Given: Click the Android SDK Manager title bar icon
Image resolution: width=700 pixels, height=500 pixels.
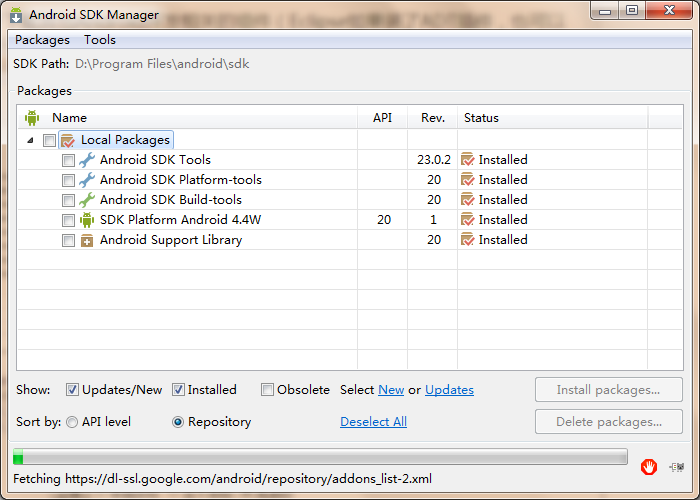Looking at the screenshot, I should (x=16, y=15).
